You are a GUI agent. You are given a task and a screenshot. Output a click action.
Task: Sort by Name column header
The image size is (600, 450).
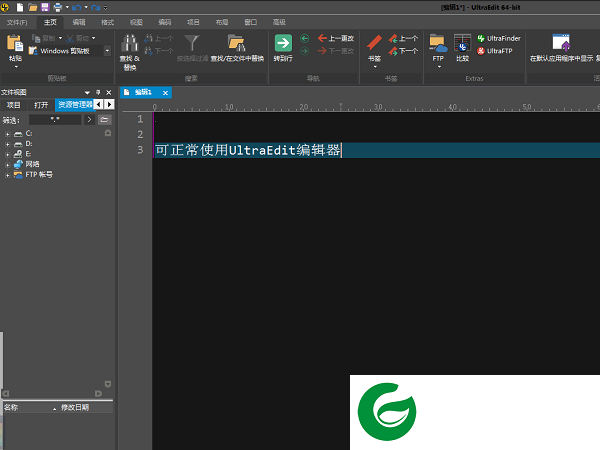pos(30,408)
